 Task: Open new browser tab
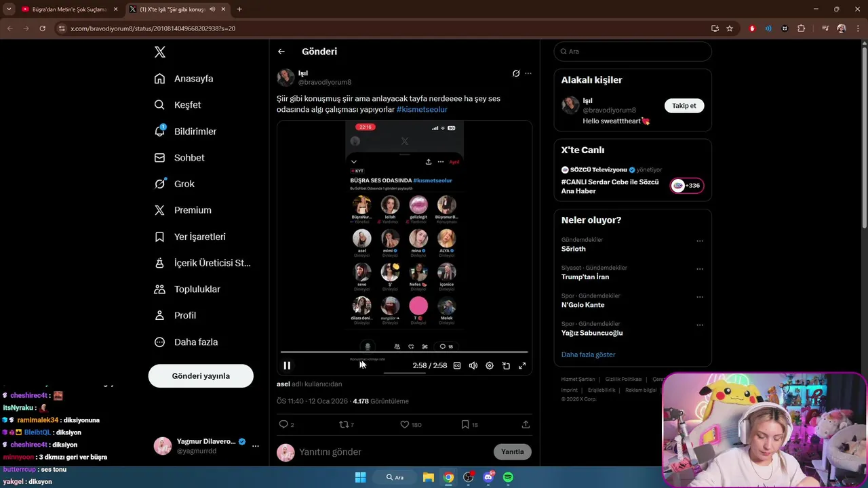pos(239,9)
